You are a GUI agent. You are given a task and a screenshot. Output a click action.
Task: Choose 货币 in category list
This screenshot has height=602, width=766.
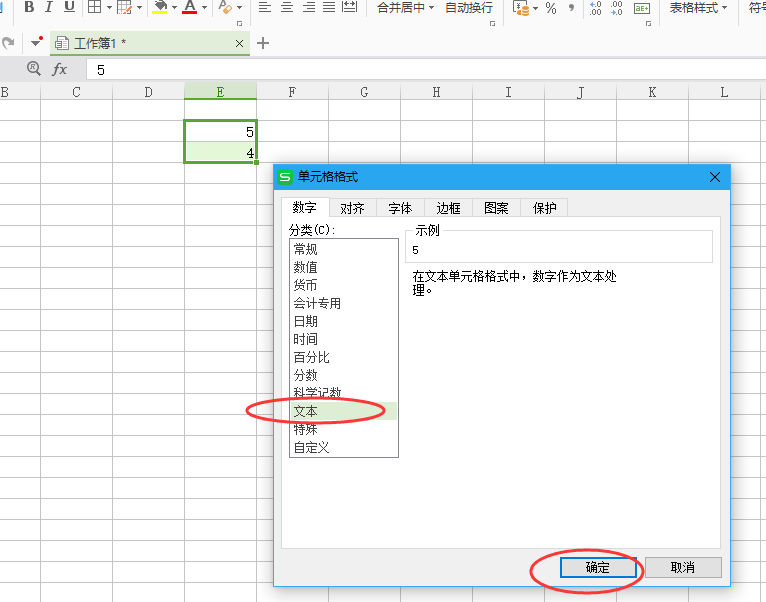(x=344, y=285)
